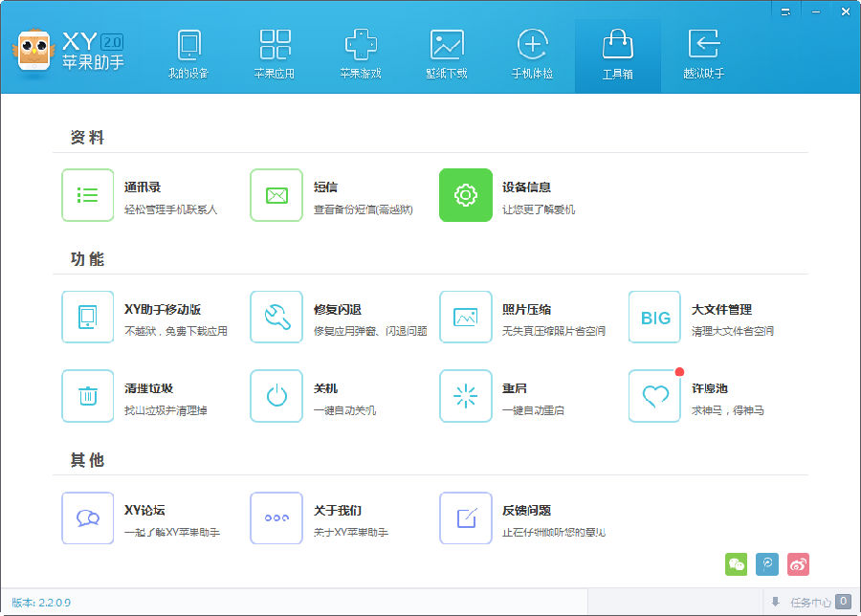The width and height of the screenshot is (861, 616).
Task: Click the 关机 power-off icon
Action: coord(276,396)
